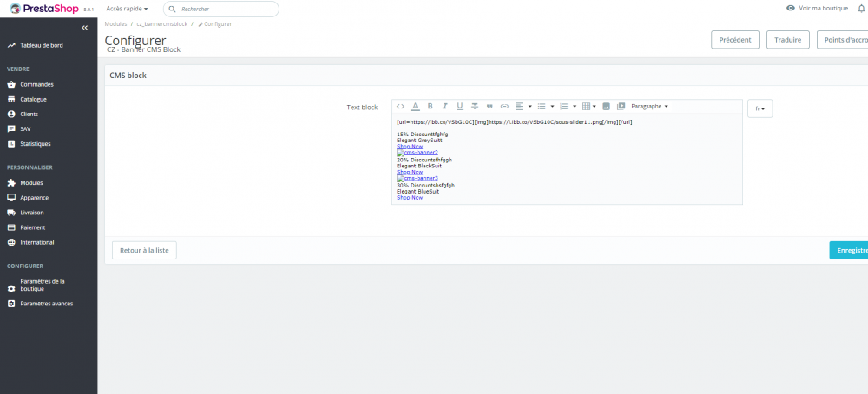Insert media video in editor
Image resolution: width=868 pixels, height=394 pixels.
pos(621,106)
